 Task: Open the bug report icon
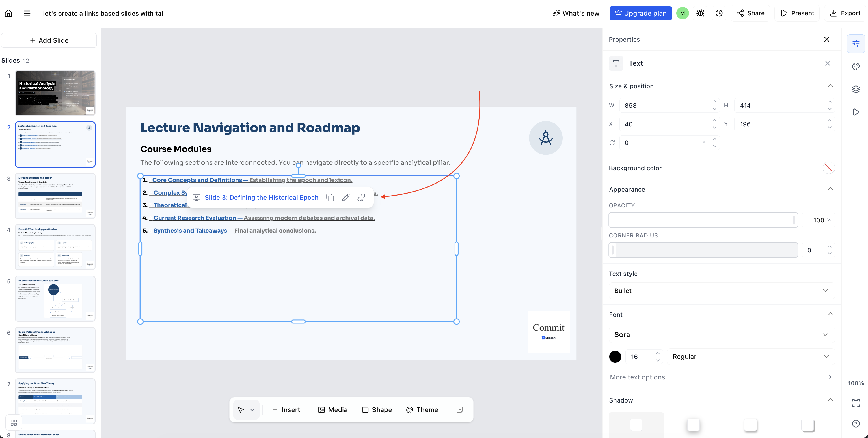click(x=700, y=13)
